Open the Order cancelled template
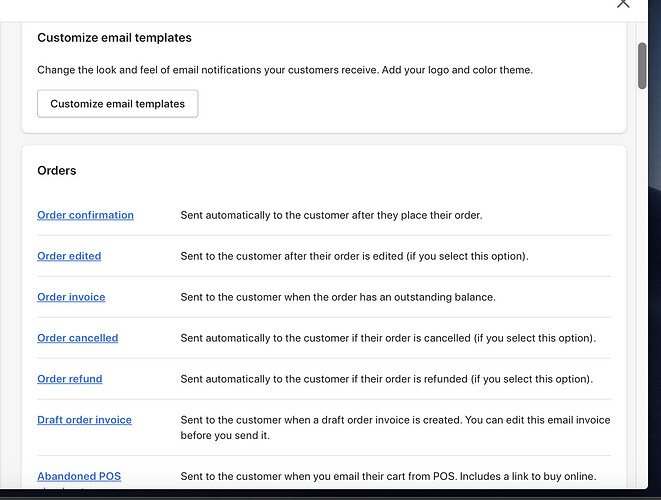Image resolution: width=661 pixels, height=500 pixels. (77, 338)
